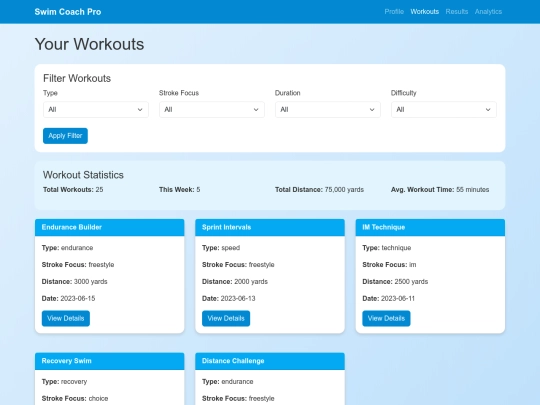Image resolution: width=540 pixels, height=405 pixels.
Task: View Details of Sprint Intervals workout
Action: [x=226, y=318]
